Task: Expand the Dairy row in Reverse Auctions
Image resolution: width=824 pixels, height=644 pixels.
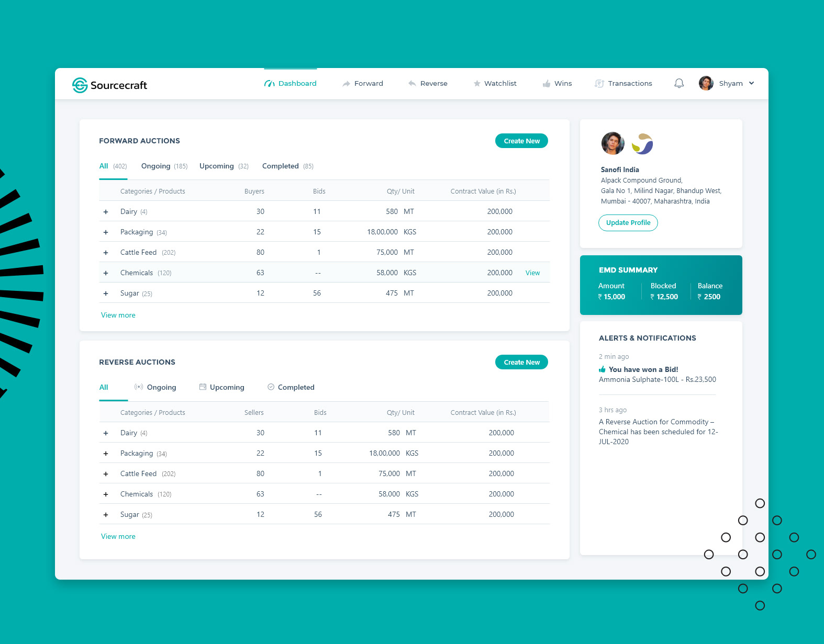Action: (x=106, y=433)
